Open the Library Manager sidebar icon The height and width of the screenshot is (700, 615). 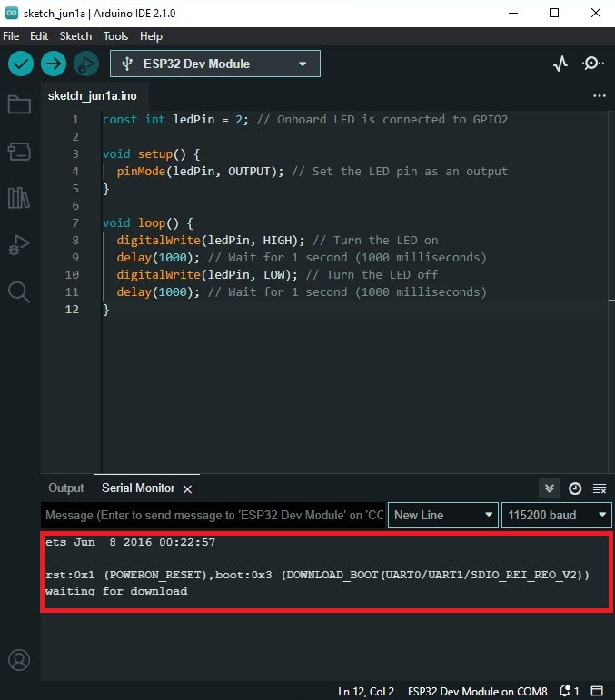click(19, 198)
